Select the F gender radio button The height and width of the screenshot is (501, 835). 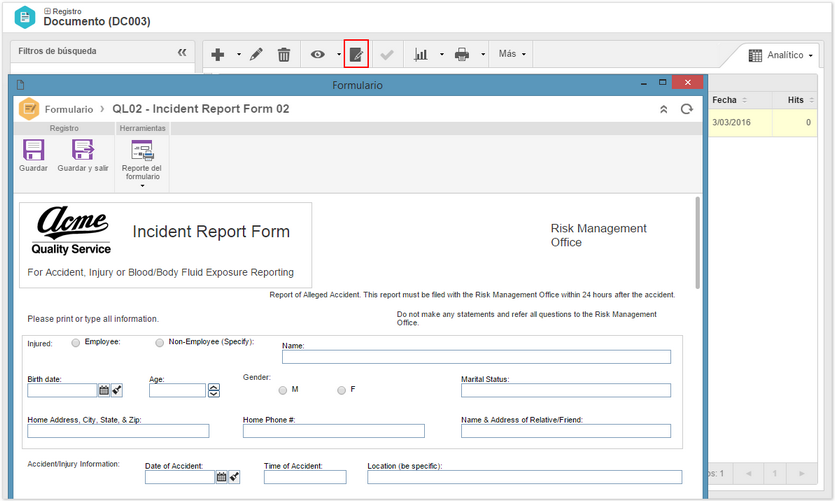pyautogui.click(x=341, y=390)
